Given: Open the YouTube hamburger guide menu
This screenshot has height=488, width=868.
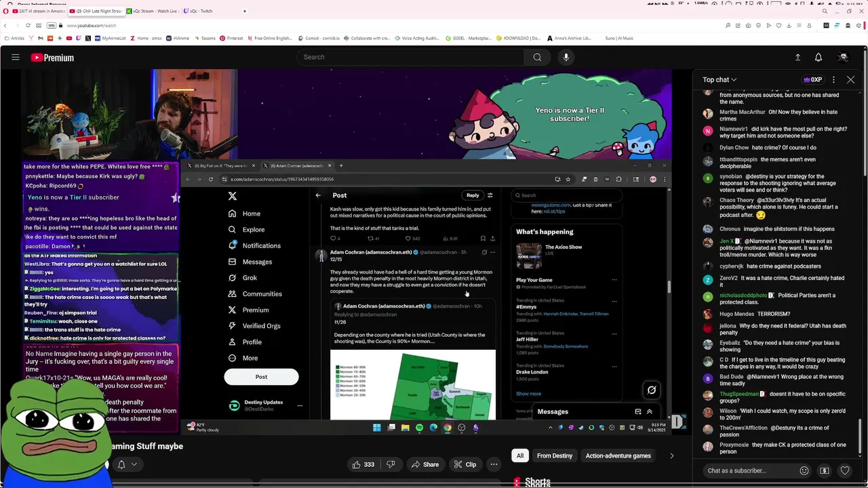Looking at the screenshot, I should click(16, 58).
